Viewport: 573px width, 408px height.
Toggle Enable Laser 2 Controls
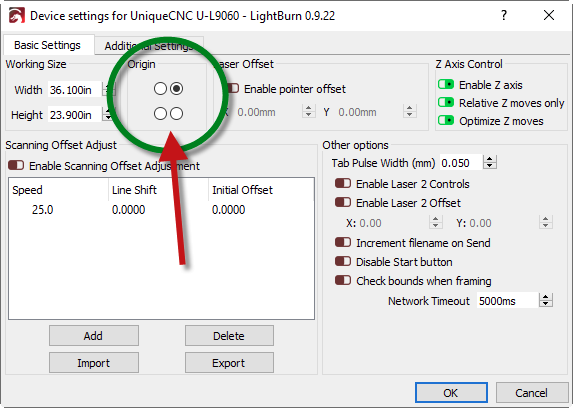point(343,183)
